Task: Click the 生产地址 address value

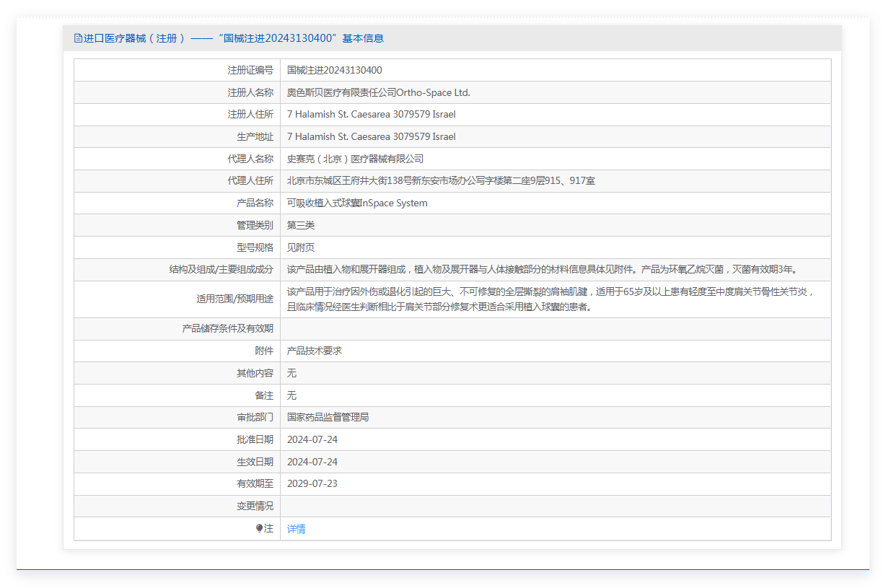Action: pyautogui.click(x=372, y=137)
